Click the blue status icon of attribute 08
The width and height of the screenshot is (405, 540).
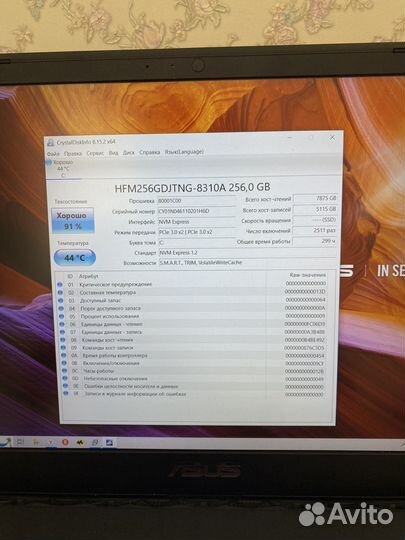(x=63, y=340)
